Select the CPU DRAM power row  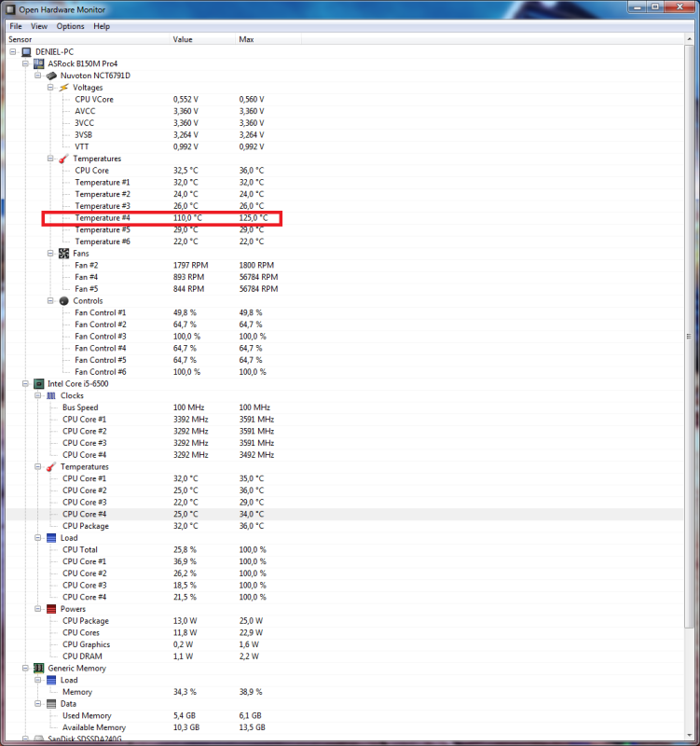coord(344,656)
